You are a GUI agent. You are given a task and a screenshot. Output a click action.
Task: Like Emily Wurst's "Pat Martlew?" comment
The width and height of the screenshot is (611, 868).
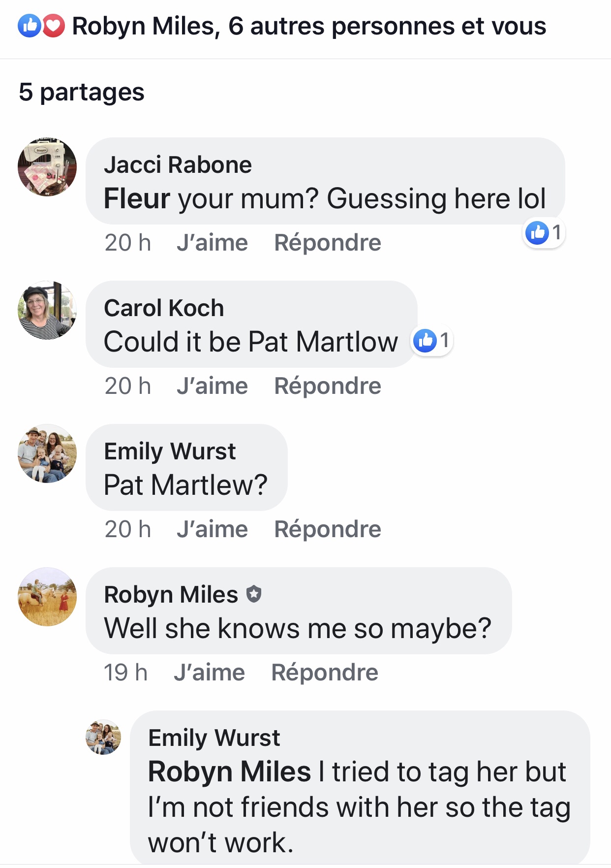(212, 529)
